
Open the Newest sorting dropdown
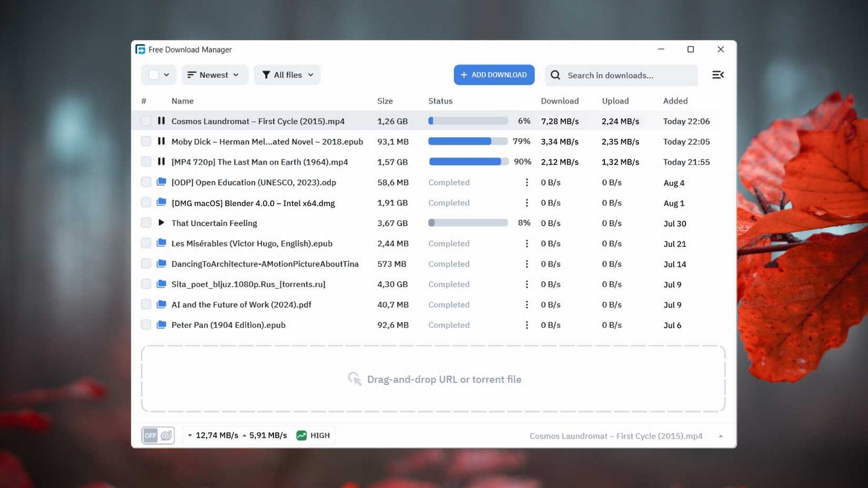pos(215,75)
